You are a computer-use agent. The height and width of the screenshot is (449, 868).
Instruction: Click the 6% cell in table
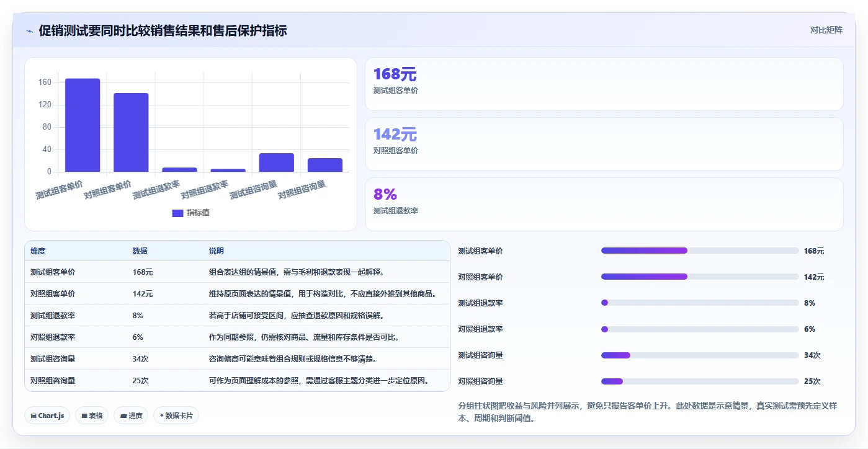coord(138,337)
